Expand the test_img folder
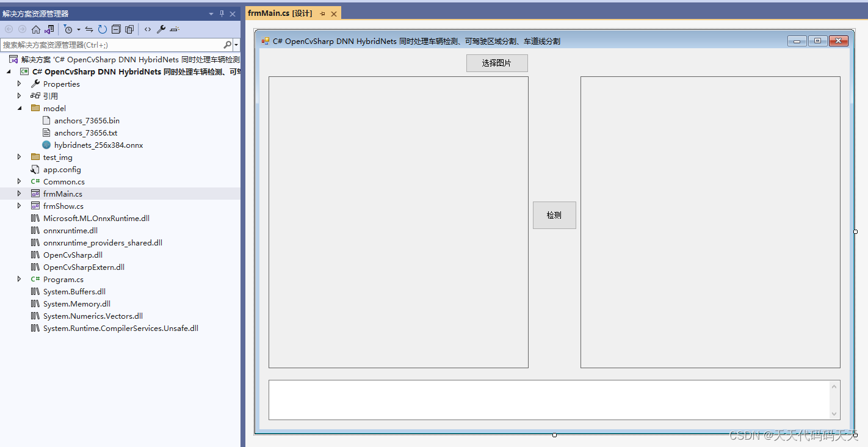 tap(19, 157)
